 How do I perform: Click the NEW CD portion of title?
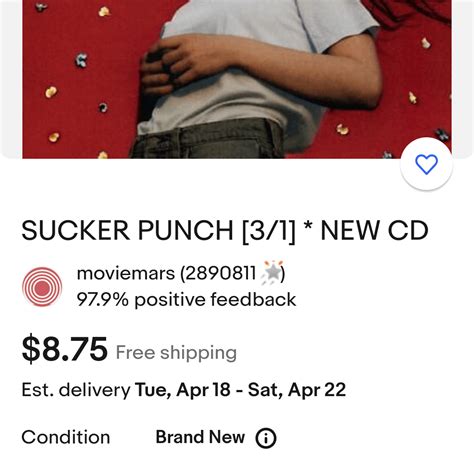click(374, 230)
